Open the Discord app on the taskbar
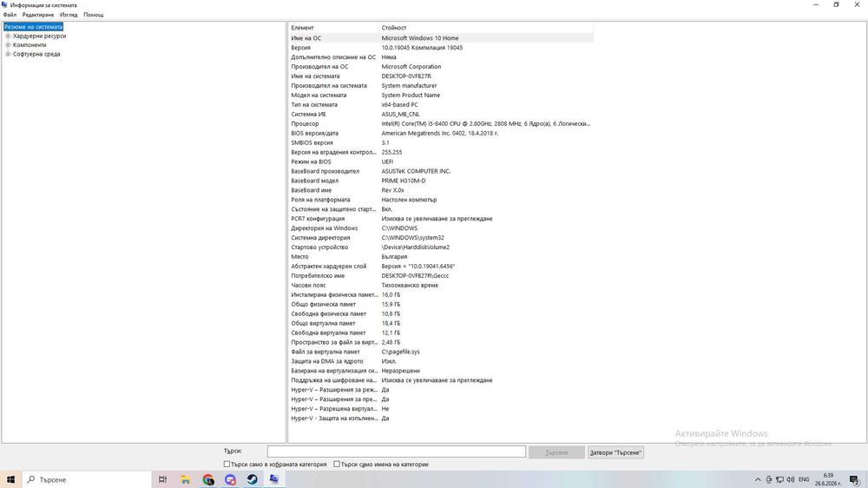 (x=230, y=479)
